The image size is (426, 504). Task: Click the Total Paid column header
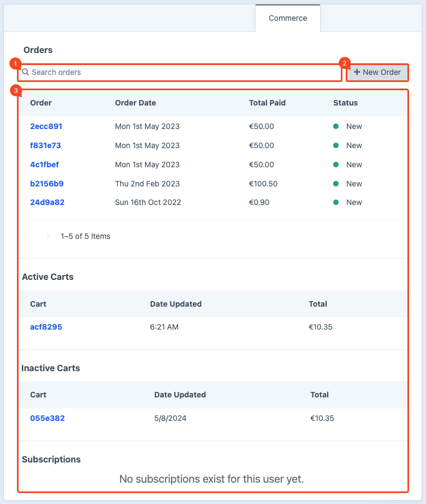pyautogui.click(x=267, y=103)
